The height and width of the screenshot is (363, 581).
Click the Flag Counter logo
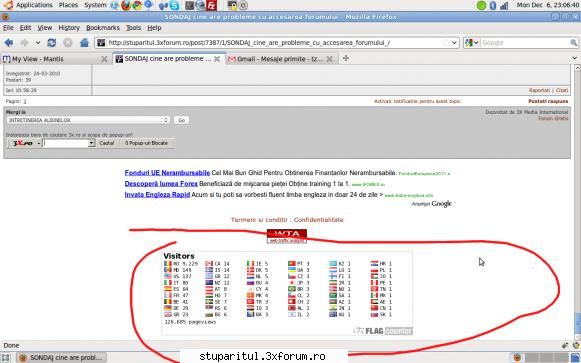tap(383, 331)
